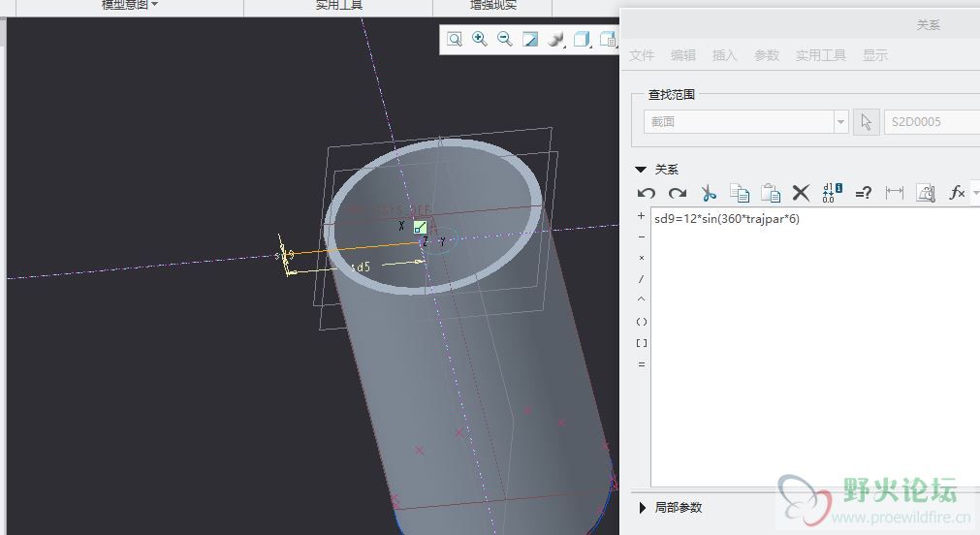
Task: Open the 参数 menu in relations dialog
Action: tap(766, 55)
